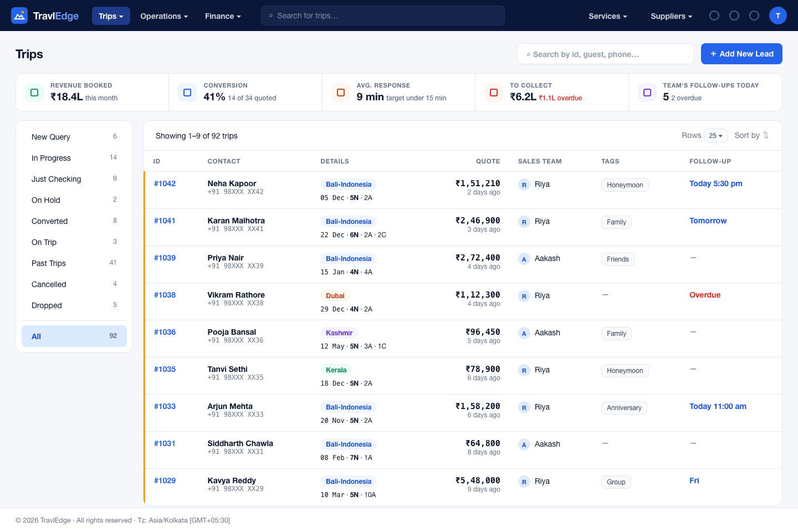Click the Friends tag on Priya Nair
The width and height of the screenshot is (798, 532).
tap(617, 259)
